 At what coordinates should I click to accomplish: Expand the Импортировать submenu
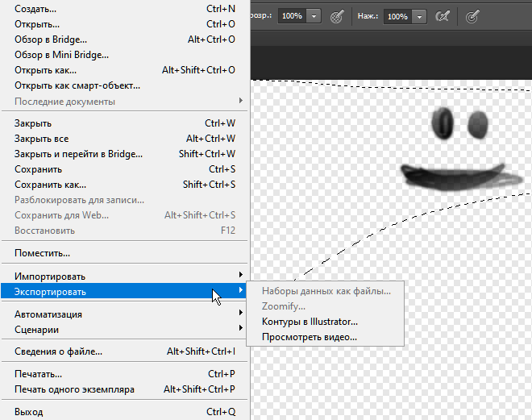pos(50,277)
